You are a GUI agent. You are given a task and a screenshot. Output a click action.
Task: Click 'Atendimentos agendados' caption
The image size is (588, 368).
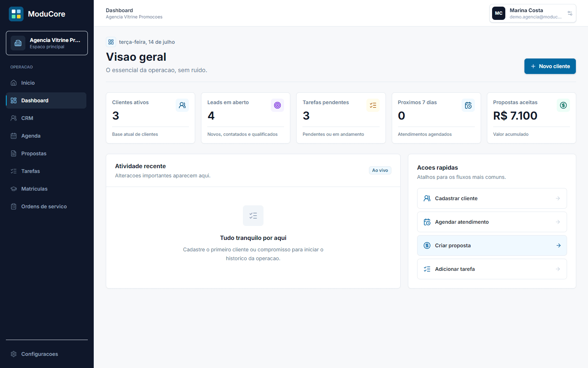click(x=425, y=134)
